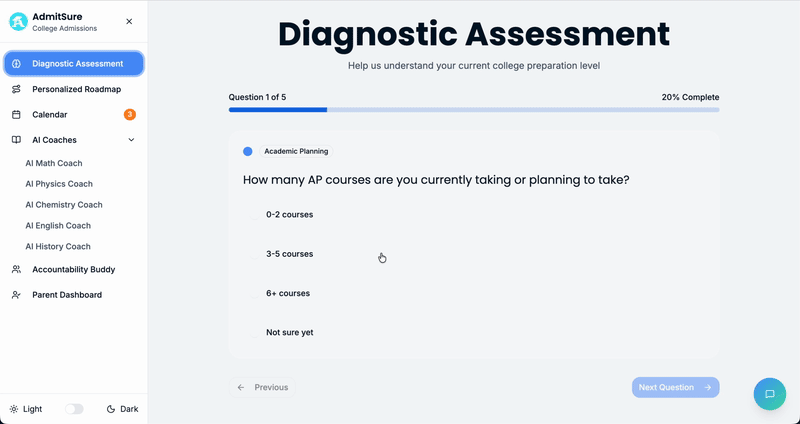
Task: Select the 0-2 courses radio option
Action: click(x=255, y=215)
